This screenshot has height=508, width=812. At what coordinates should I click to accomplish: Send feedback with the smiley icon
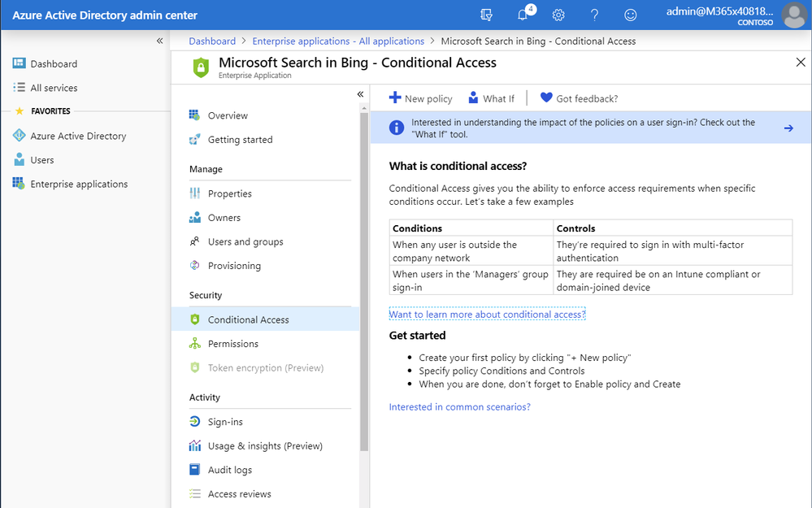pos(630,15)
